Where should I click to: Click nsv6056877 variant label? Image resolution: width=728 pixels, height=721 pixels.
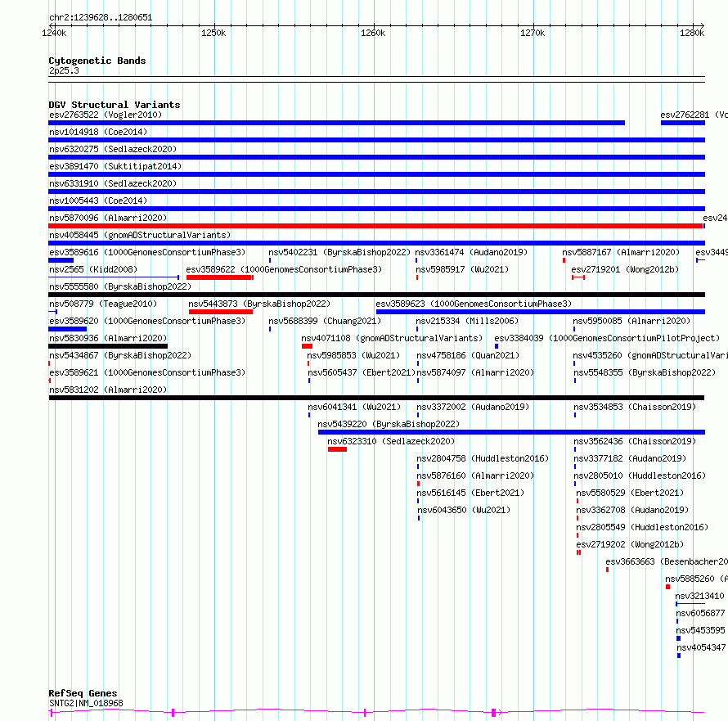(x=701, y=613)
